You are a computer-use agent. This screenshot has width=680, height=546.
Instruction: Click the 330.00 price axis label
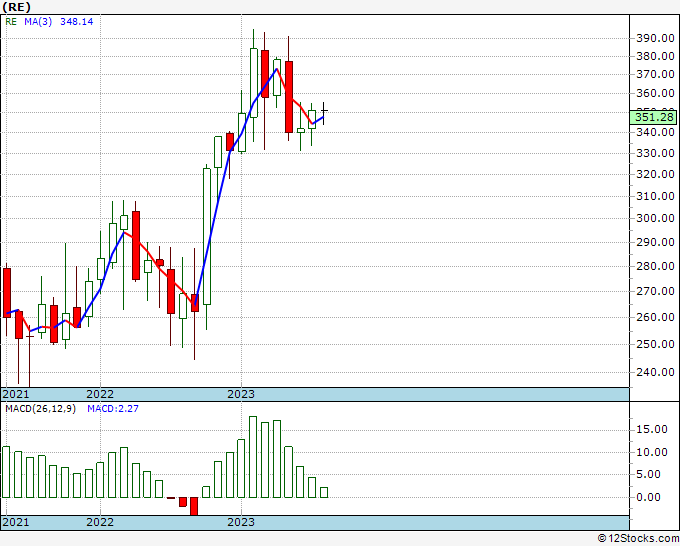coord(655,153)
